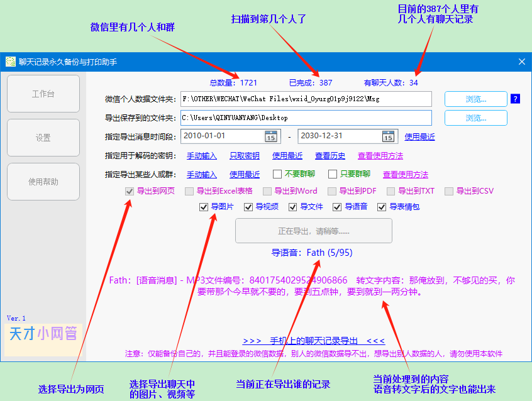
Task: Close the chat backup assistant window
Action: 521,62
